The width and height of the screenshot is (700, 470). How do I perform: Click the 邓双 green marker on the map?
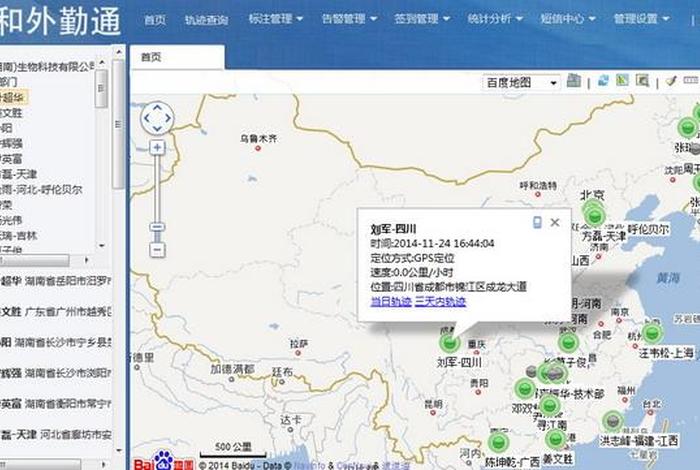[x=525, y=388]
